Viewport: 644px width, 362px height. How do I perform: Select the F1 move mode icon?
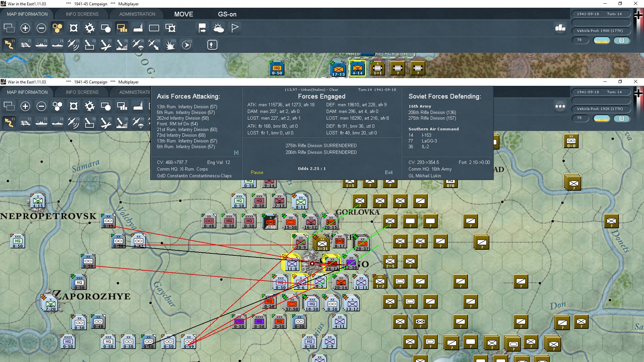[x=9, y=45]
